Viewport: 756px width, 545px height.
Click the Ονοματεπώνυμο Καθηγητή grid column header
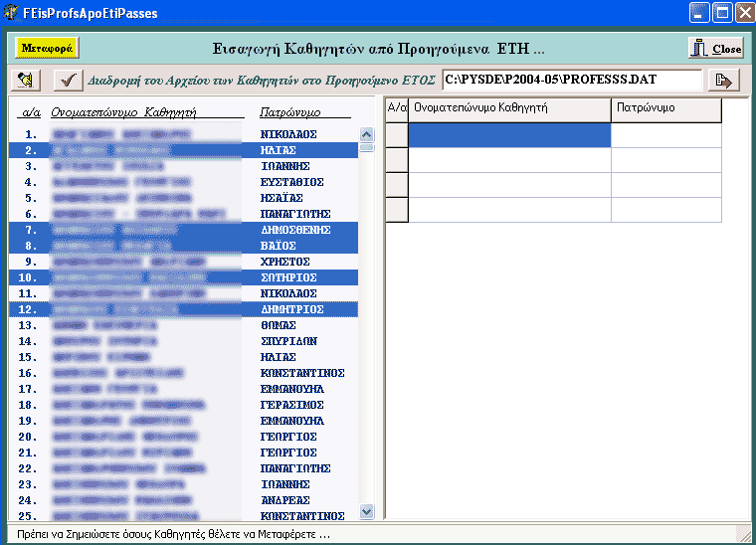[x=508, y=107]
